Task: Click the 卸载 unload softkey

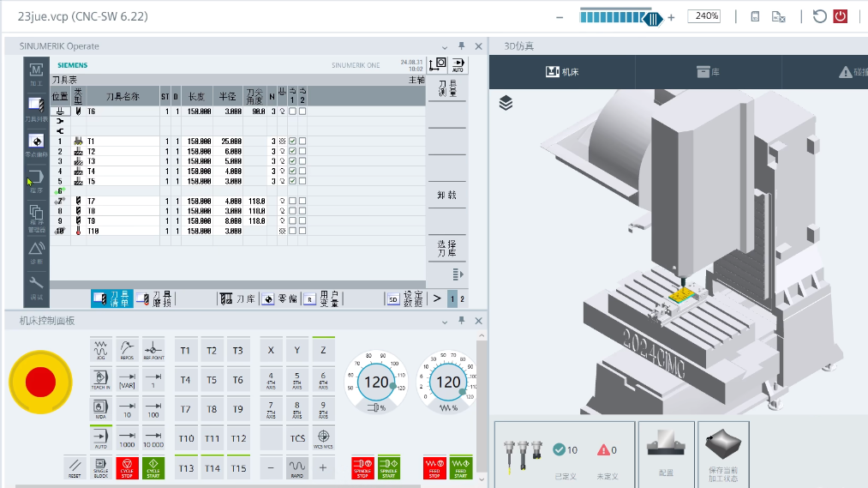Action: click(446, 195)
